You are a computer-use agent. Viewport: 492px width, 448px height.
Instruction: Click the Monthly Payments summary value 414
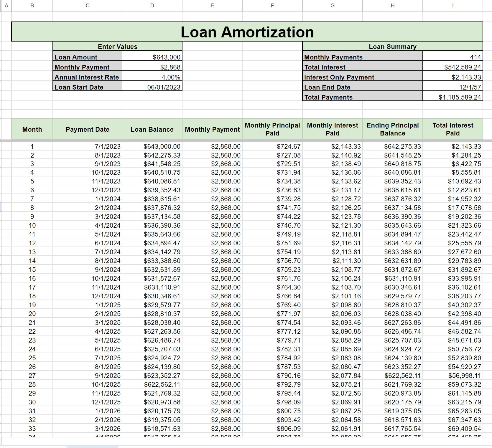click(x=453, y=57)
